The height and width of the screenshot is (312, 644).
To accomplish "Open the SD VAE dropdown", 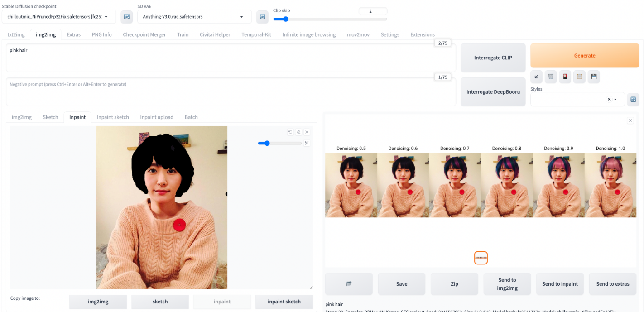I will pos(194,17).
